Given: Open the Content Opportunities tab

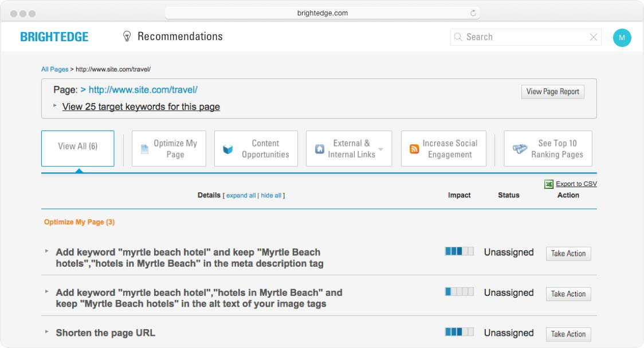Looking at the screenshot, I should click(256, 149).
